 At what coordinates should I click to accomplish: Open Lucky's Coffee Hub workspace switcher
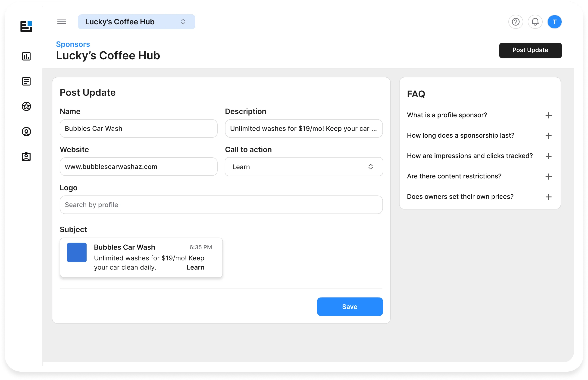point(136,22)
